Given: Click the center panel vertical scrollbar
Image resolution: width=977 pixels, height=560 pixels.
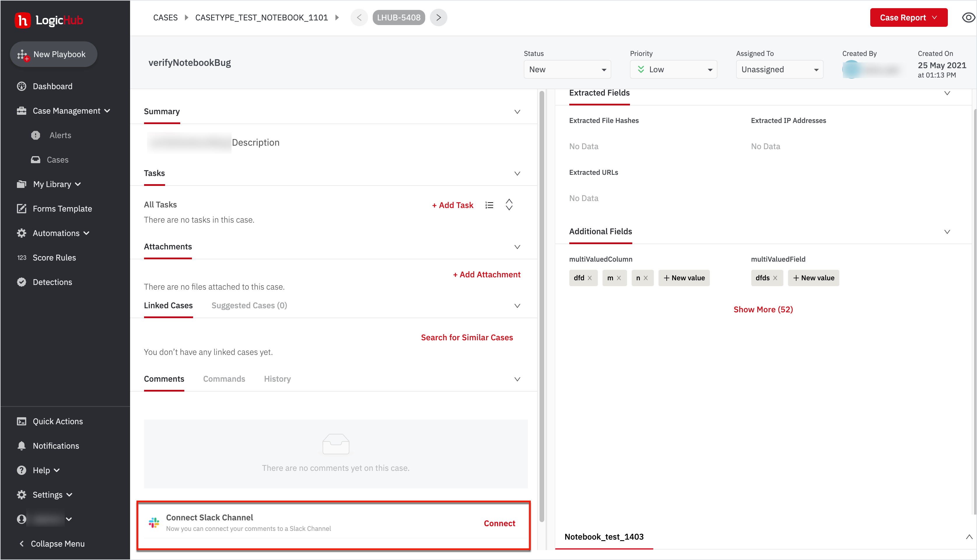Looking at the screenshot, I should (542, 306).
